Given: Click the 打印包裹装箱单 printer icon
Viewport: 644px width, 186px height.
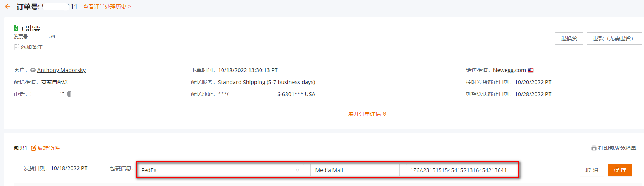Looking at the screenshot, I should click(x=594, y=148).
